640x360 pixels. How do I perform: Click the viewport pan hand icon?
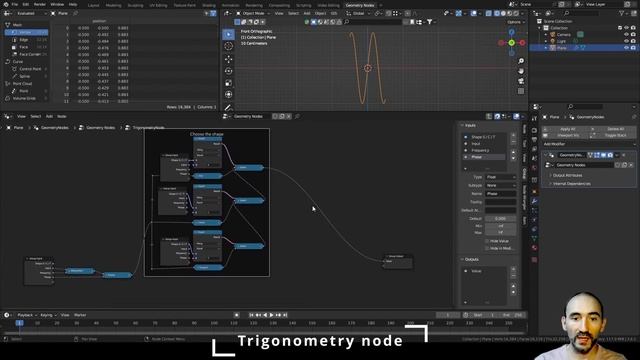tap(521, 71)
